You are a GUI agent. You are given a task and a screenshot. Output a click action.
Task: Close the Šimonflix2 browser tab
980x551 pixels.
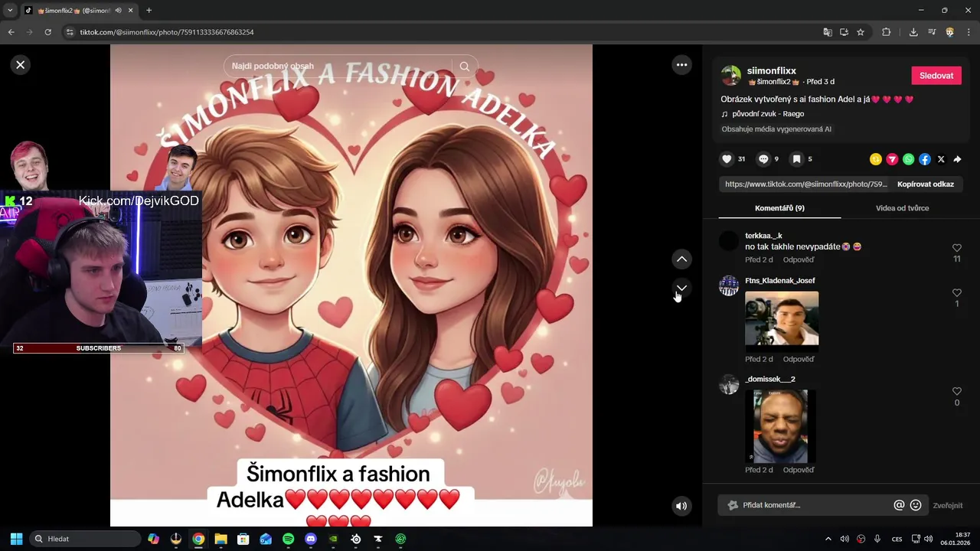coord(131,11)
